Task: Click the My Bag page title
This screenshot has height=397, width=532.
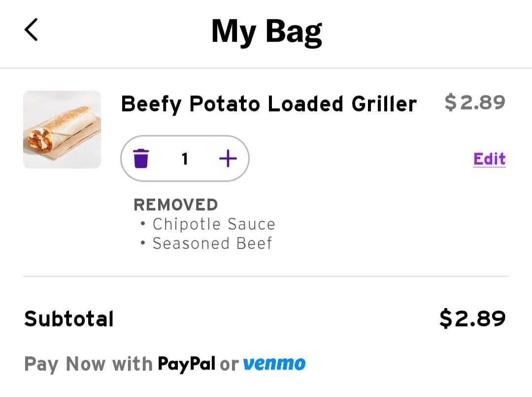Action: [266, 32]
